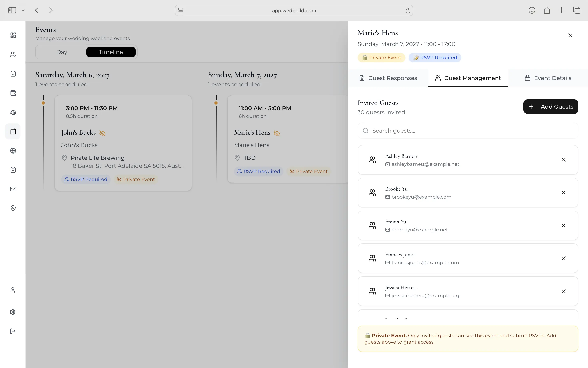Open the envelope mail icon in sidebar

click(x=13, y=189)
